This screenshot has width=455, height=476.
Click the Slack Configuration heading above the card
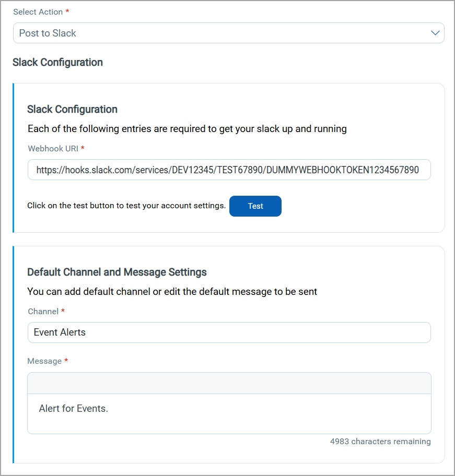(57, 63)
